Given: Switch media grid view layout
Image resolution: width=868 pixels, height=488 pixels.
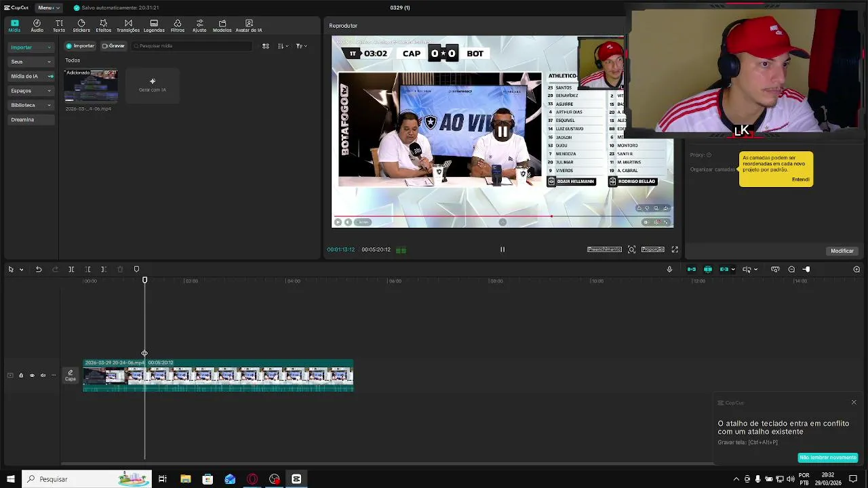Looking at the screenshot, I should (x=266, y=46).
